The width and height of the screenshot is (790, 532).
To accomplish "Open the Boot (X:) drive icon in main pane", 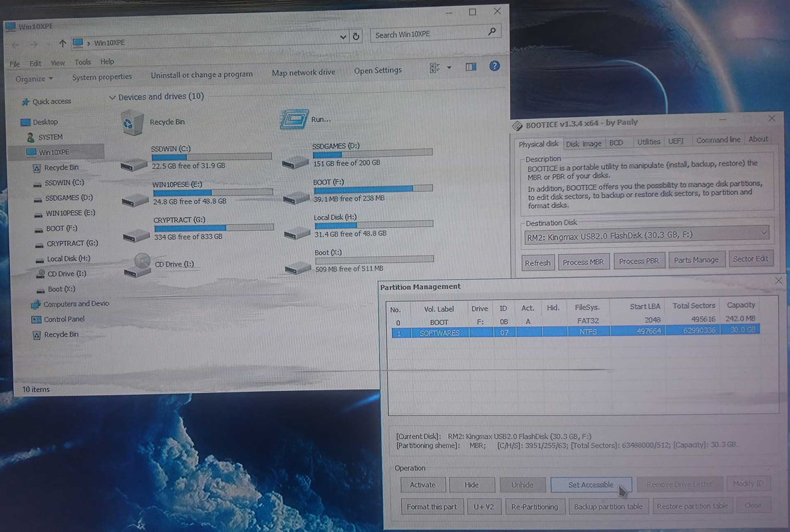I will [299, 267].
